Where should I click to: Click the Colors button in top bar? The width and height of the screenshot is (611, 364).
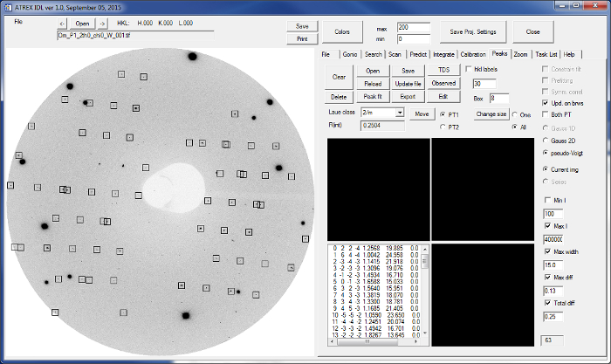342,31
